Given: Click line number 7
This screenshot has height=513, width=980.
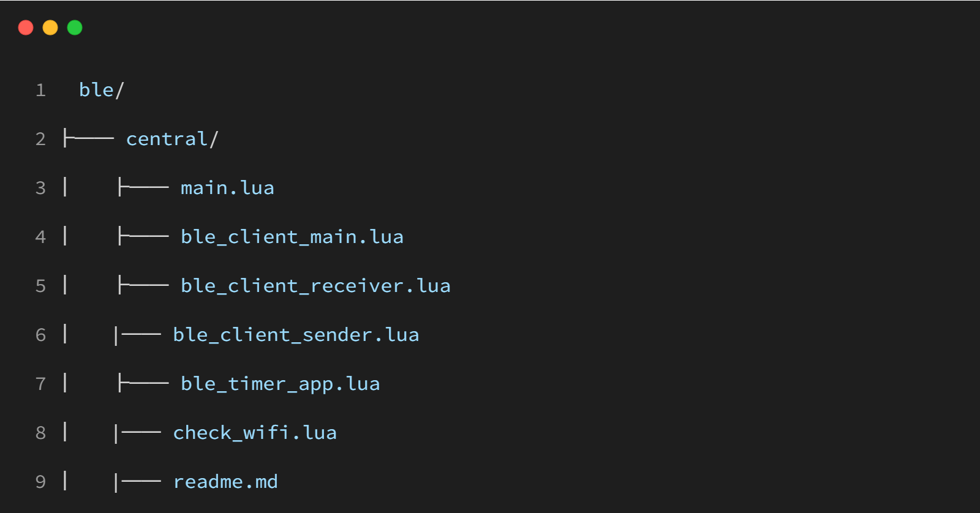Looking at the screenshot, I should click(x=40, y=384).
